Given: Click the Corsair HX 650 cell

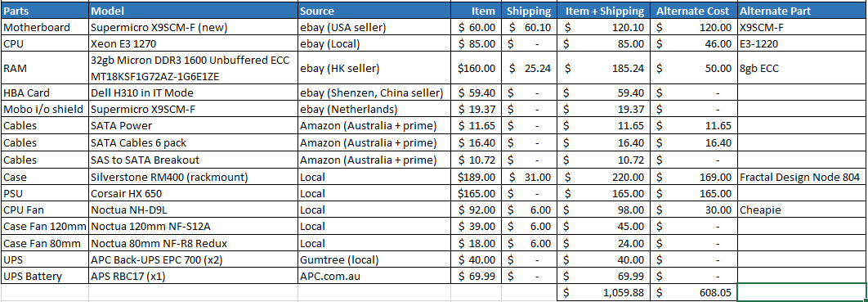Looking at the screenshot, I should (x=193, y=194).
